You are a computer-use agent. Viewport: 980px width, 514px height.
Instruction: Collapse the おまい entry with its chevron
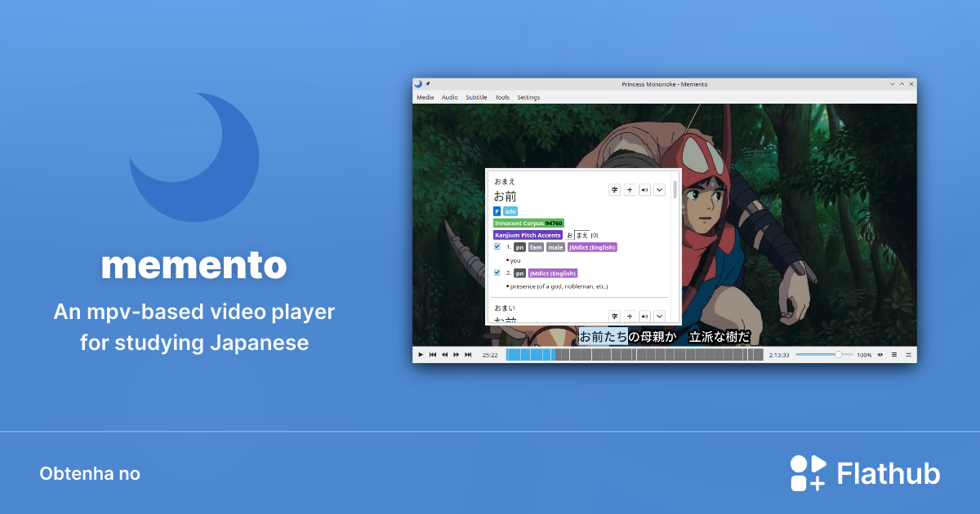659,316
